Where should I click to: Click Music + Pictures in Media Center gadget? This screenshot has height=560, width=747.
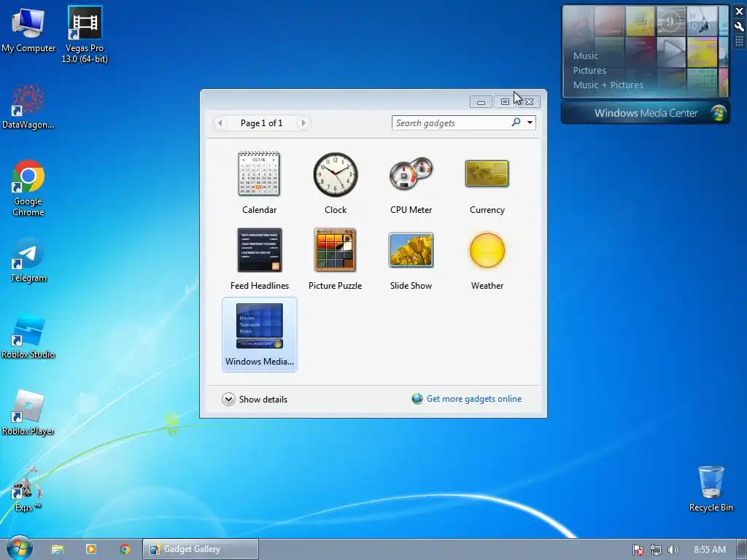pyautogui.click(x=608, y=85)
